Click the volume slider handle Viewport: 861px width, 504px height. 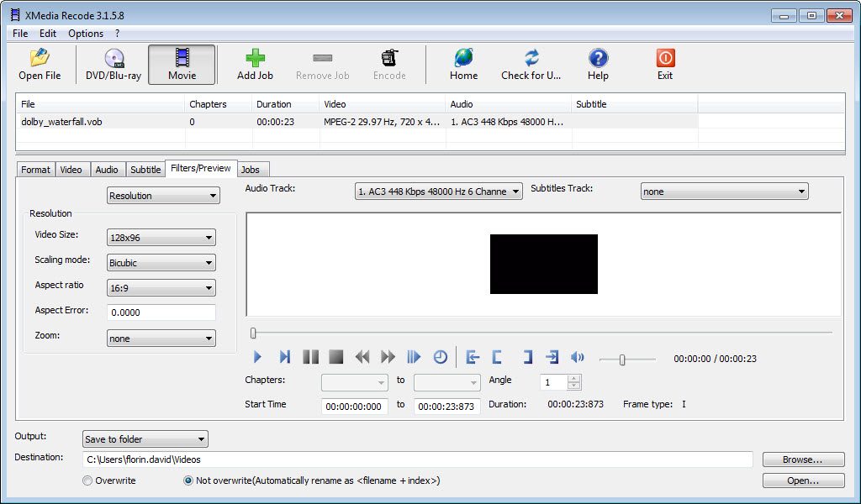(622, 360)
